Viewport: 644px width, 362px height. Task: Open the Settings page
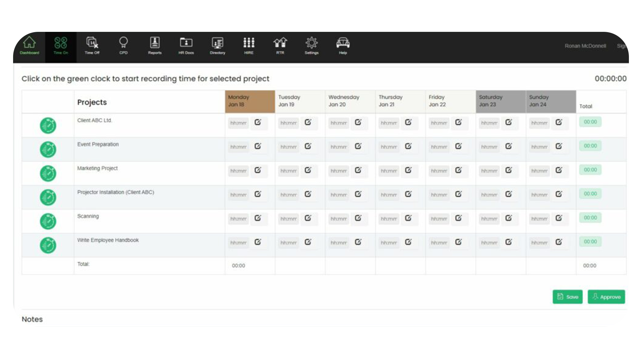click(311, 46)
